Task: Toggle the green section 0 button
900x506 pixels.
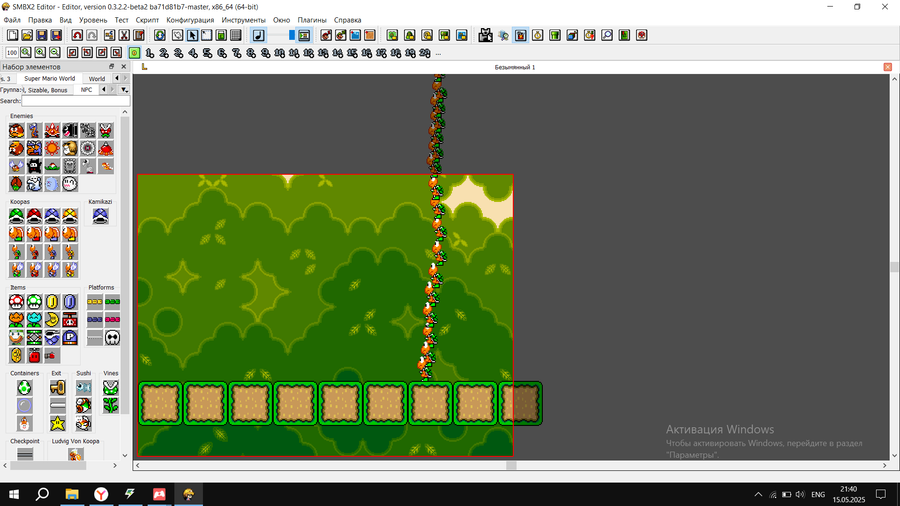Action: [134, 53]
